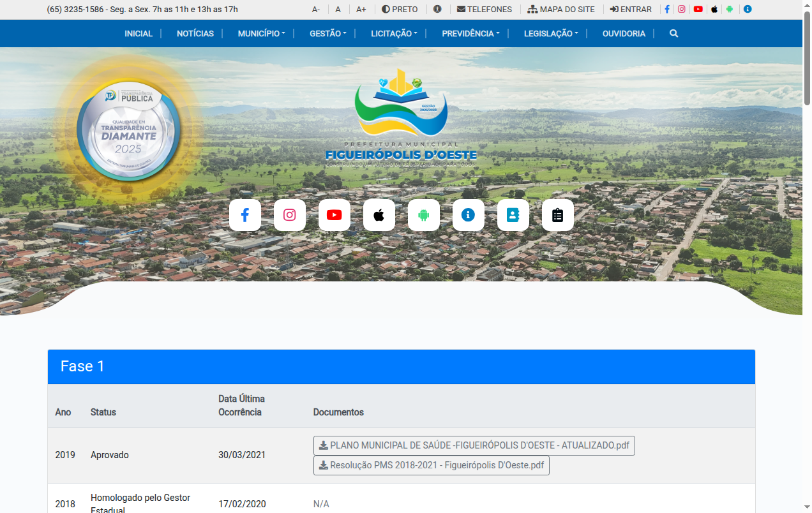Expand LICITAÇÃO dropdown menu

click(x=394, y=33)
